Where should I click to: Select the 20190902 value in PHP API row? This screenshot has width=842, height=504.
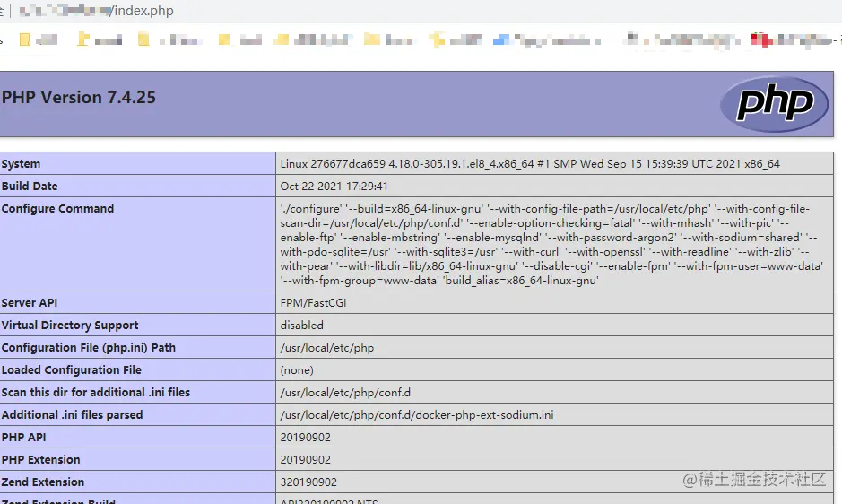click(x=306, y=438)
